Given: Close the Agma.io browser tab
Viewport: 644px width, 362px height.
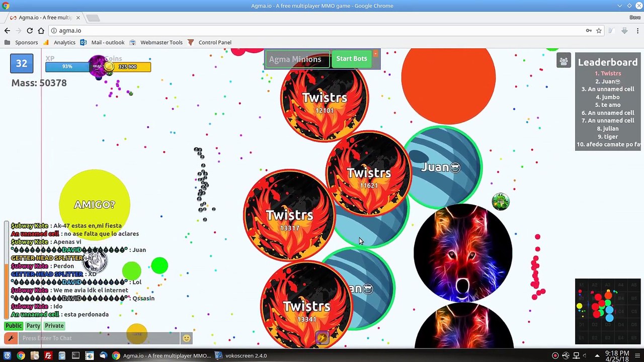Looking at the screenshot, I should [78, 18].
